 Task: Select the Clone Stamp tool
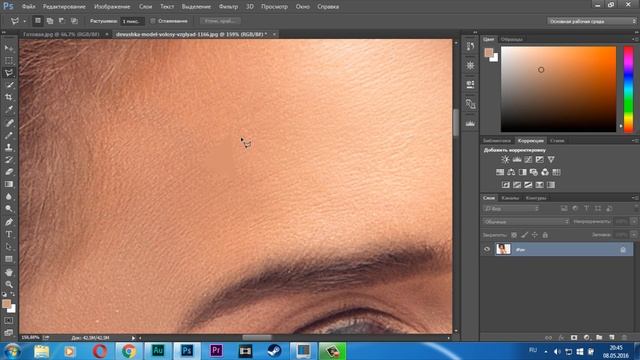[9, 147]
